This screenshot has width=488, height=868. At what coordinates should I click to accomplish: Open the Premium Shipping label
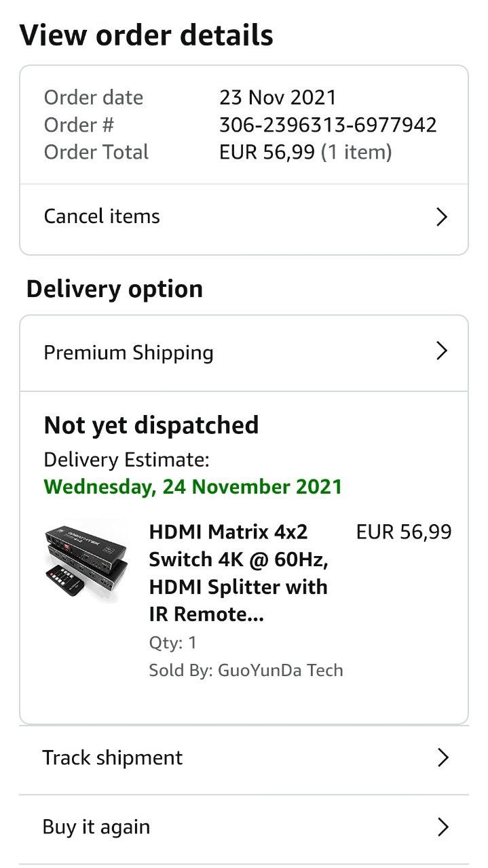click(128, 353)
